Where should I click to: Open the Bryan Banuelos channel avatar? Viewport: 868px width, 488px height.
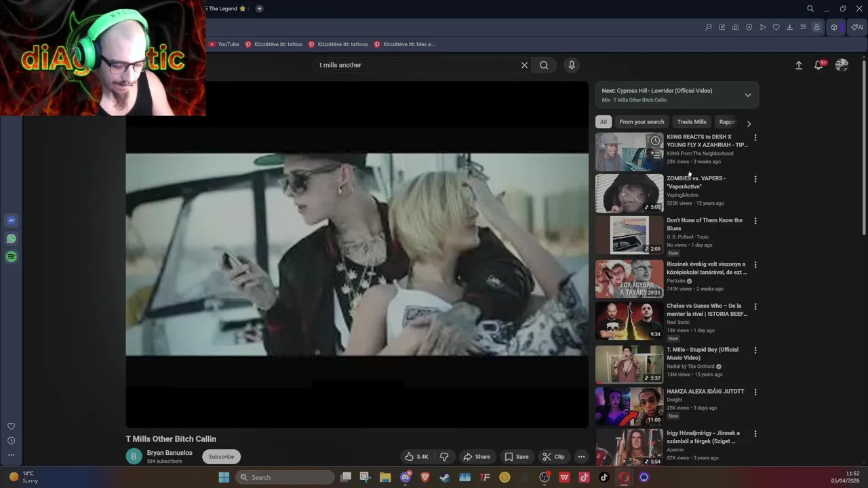click(x=134, y=457)
